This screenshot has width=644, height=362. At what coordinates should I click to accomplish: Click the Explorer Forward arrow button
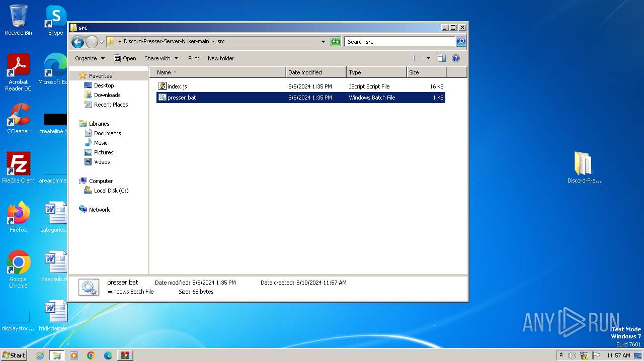point(92,42)
